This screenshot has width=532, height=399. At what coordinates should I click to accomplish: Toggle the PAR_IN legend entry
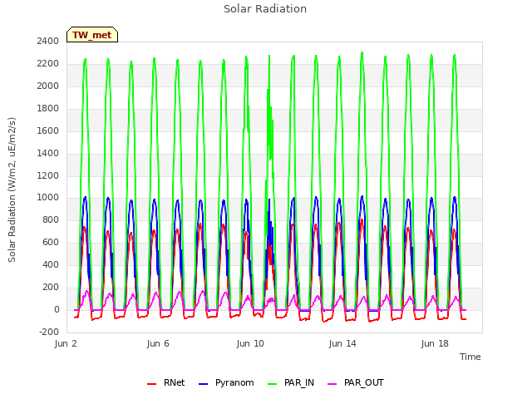coord(291,382)
